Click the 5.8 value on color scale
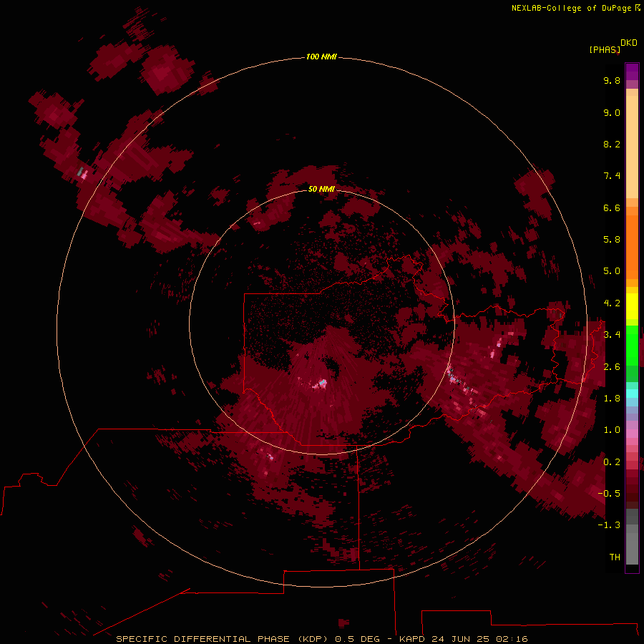Image resolution: width=644 pixels, height=644 pixels. (612, 240)
